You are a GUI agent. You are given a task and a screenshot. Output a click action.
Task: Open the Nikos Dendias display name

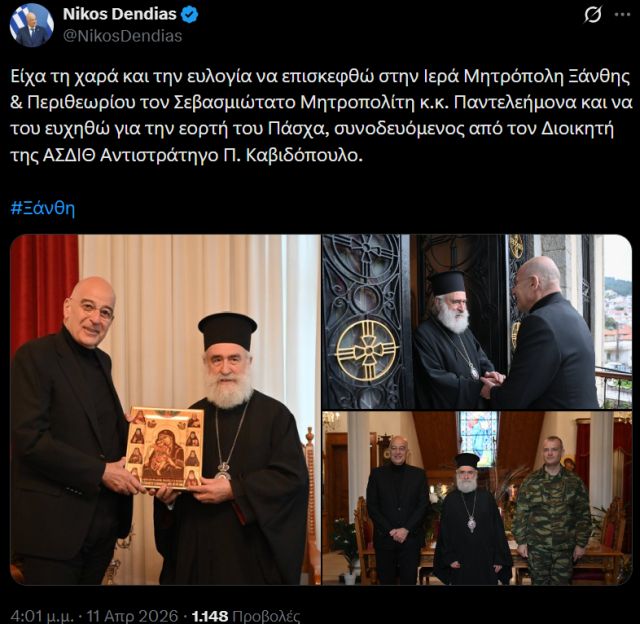coord(120,14)
